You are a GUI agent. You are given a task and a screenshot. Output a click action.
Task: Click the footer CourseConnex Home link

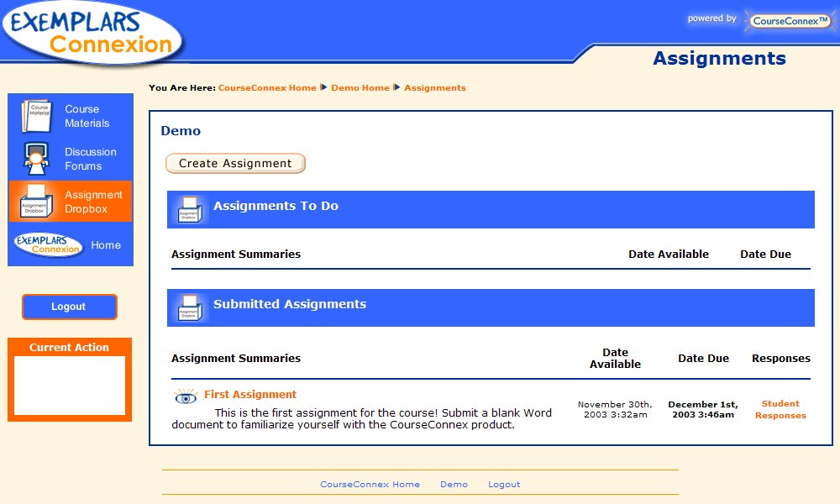(370, 485)
